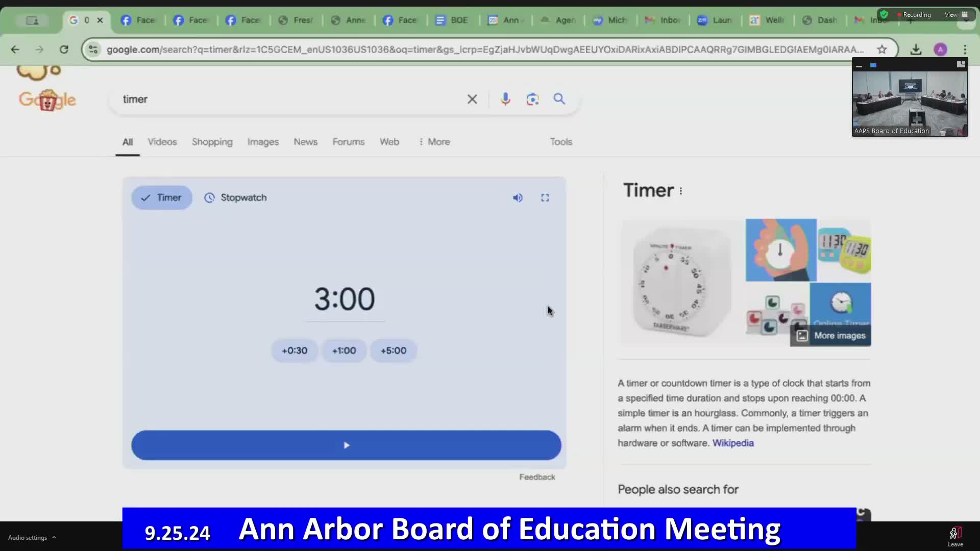
Task: Mute the timer sound with speaker icon
Action: tap(518, 198)
